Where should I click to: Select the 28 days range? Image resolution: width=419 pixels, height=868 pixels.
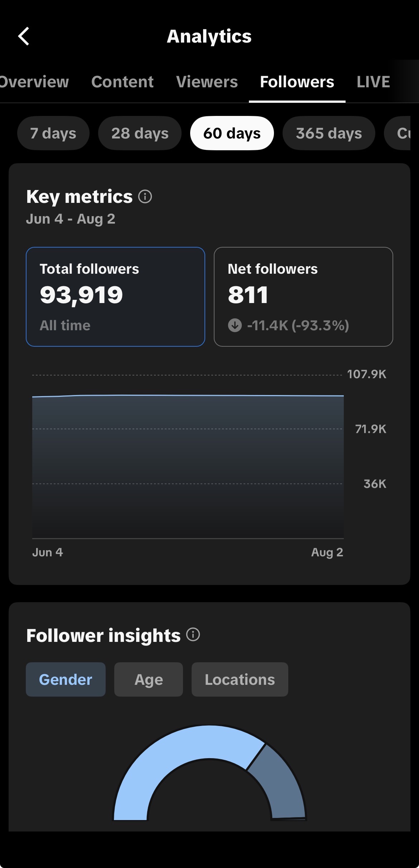click(140, 133)
